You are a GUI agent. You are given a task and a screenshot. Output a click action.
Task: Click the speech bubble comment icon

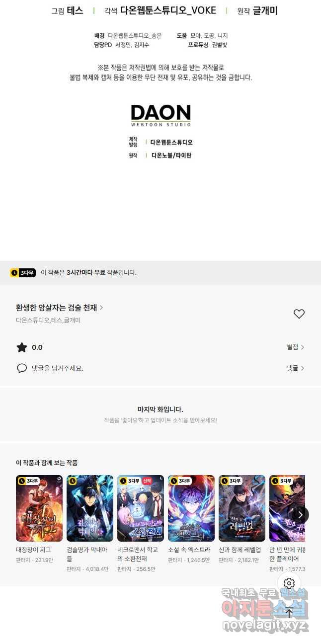[x=22, y=368]
